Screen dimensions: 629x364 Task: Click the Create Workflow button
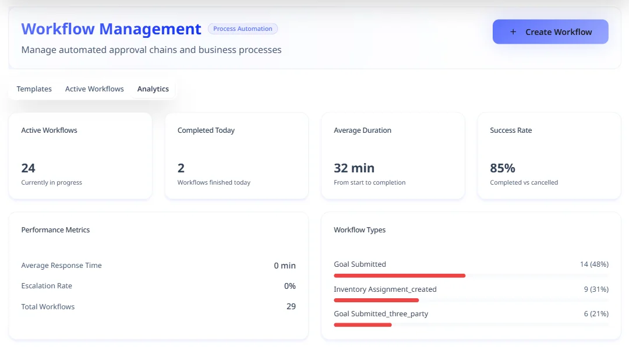point(550,31)
